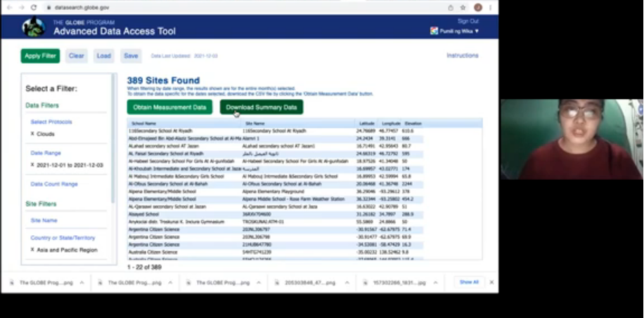Reload the page with the refresh icon

[34, 8]
